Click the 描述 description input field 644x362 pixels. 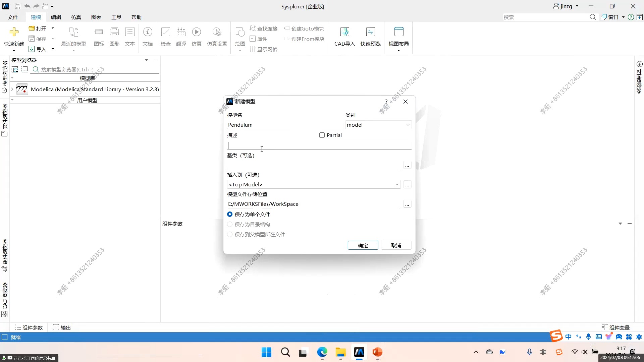pyautogui.click(x=319, y=145)
